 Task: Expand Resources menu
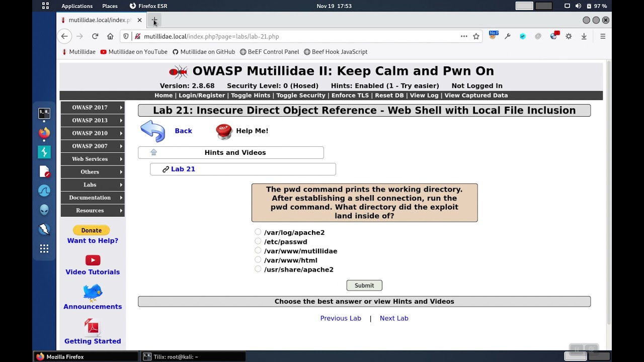(x=93, y=211)
